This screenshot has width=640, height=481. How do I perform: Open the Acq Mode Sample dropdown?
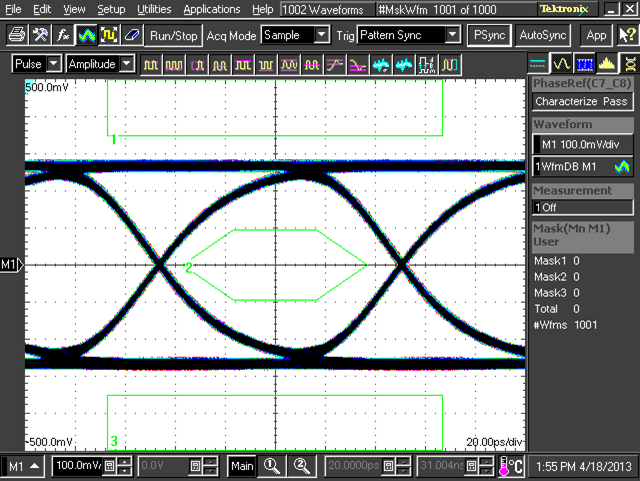coord(295,34)
